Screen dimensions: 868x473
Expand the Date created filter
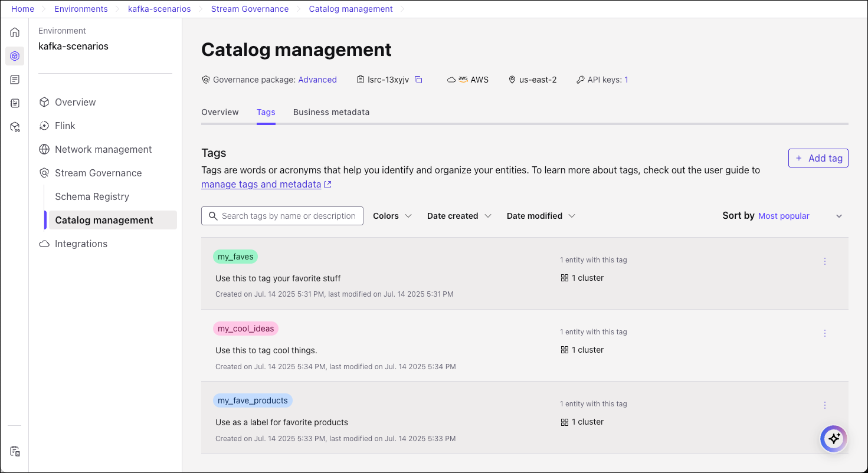459,216
